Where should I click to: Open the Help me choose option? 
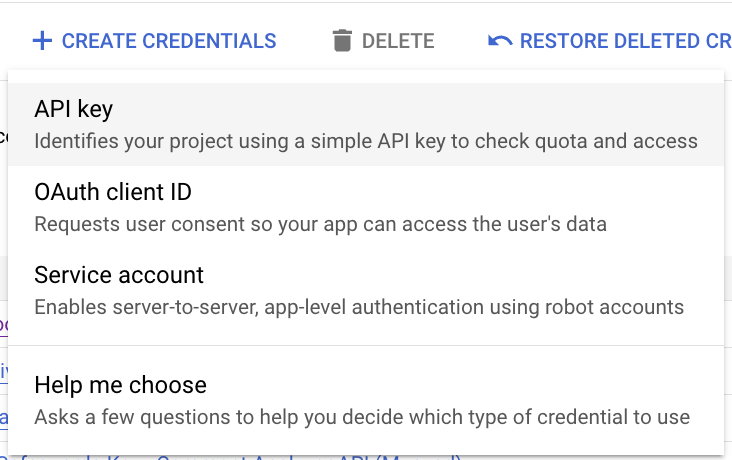point(366,400)
